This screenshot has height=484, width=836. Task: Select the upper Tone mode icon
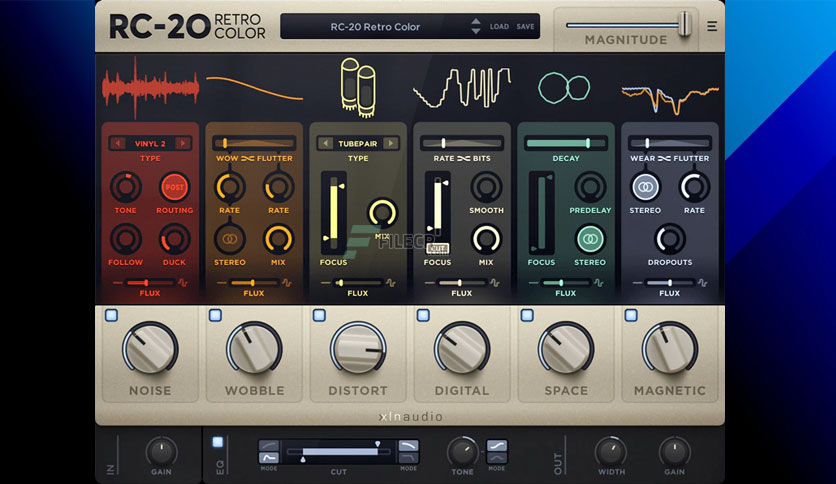point(497,446)
